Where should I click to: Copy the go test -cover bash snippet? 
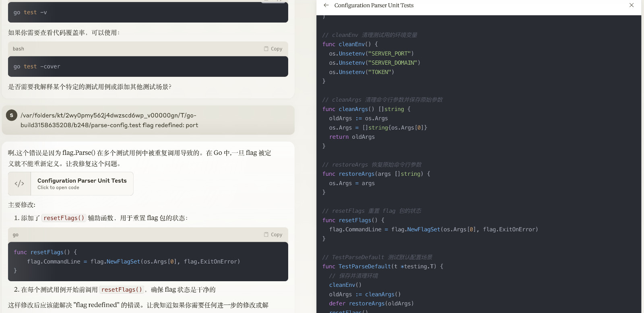[273, 49]
